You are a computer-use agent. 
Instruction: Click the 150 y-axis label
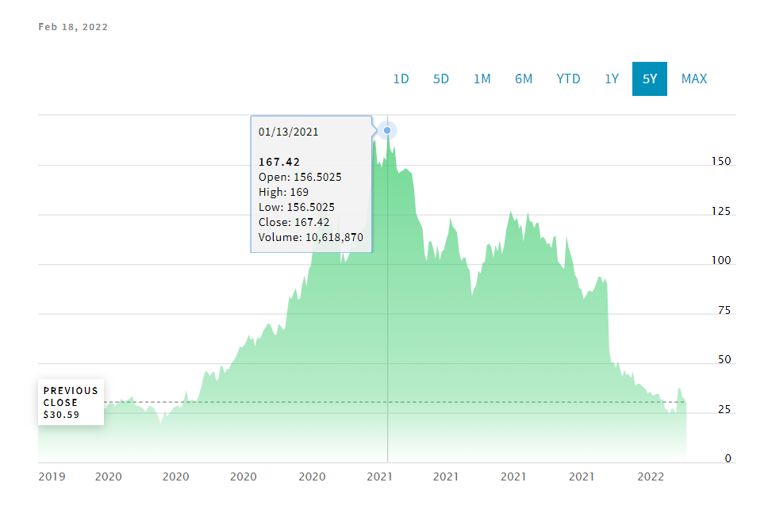[x=721, y=161]
